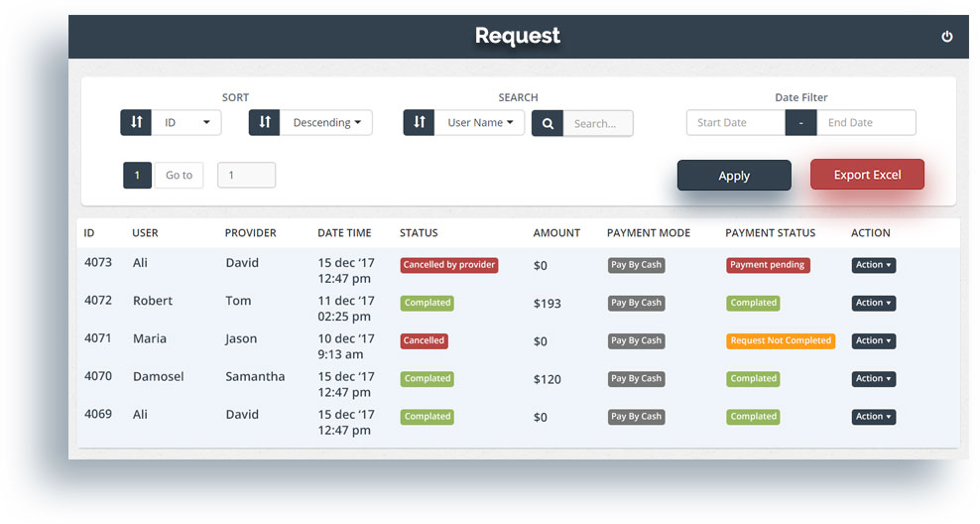Click Complated payment status in row 4070
980x524 pixels.
pos(753,379)
